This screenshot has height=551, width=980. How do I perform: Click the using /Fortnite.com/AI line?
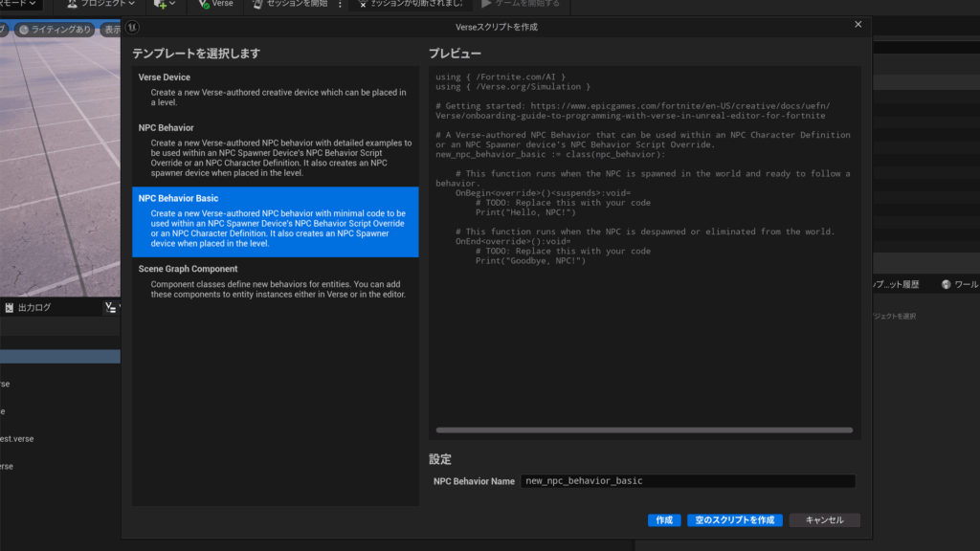pyautogui.click(x=500, y=77)
